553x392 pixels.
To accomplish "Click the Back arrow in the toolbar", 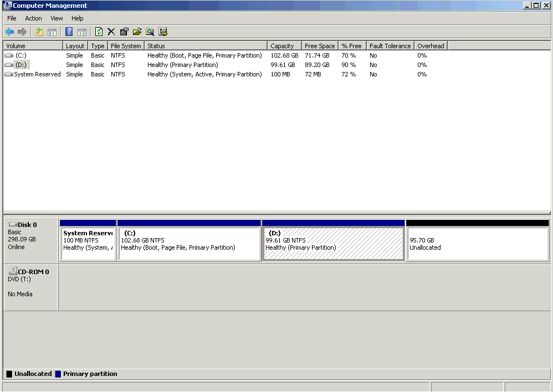I will pos(9,32).
